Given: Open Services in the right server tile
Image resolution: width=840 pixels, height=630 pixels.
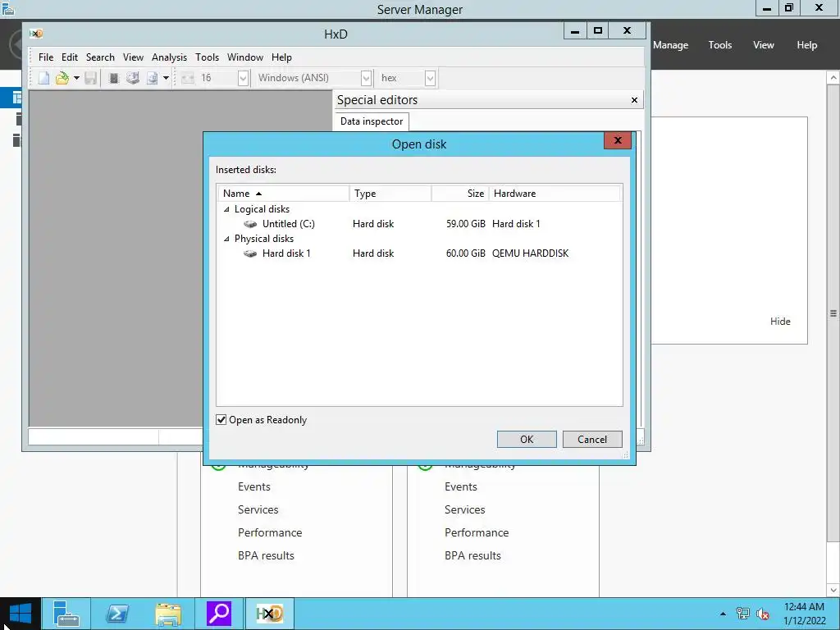Looking at the screenshot, I should coord(464,510).
